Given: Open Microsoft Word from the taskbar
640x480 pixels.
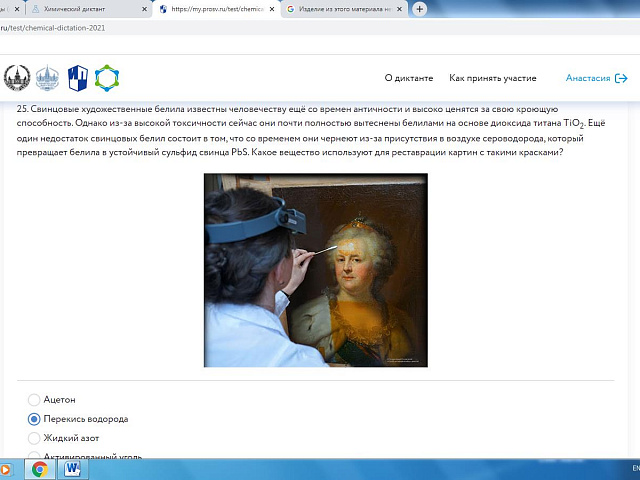Looking at the screenshot, I should (x=73, y=469).
